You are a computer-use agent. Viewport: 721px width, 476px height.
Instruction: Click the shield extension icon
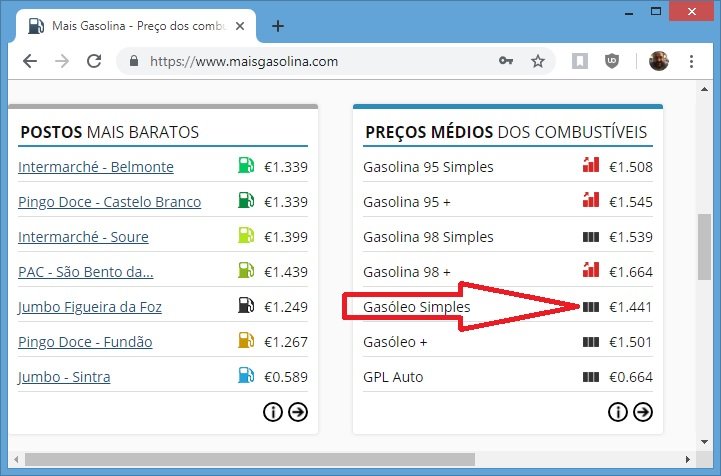(x=612, y=61)
